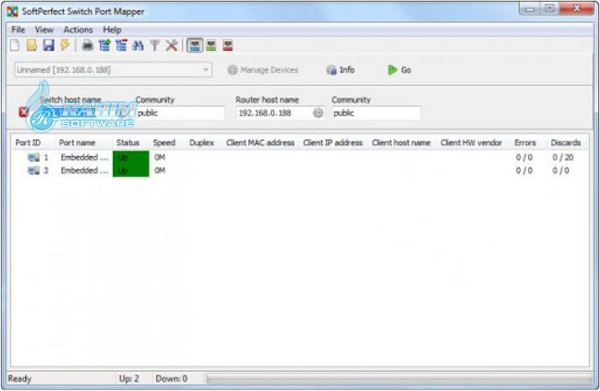Image resolution: width=600 pixels, height=391 pixels.
Task: Sort by Client MAC address column header
Action: pos(260,143)
